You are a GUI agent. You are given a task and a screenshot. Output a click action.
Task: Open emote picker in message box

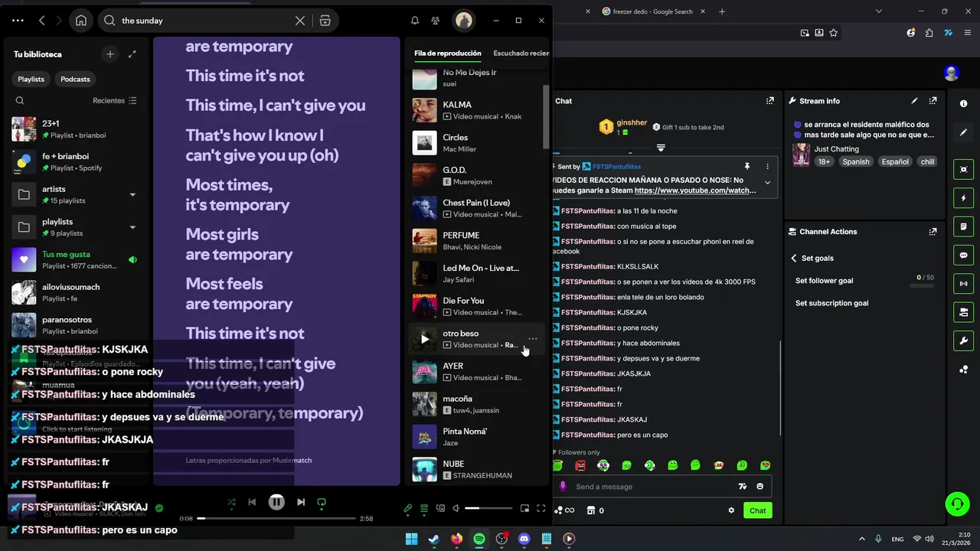[x=759, y=486]
